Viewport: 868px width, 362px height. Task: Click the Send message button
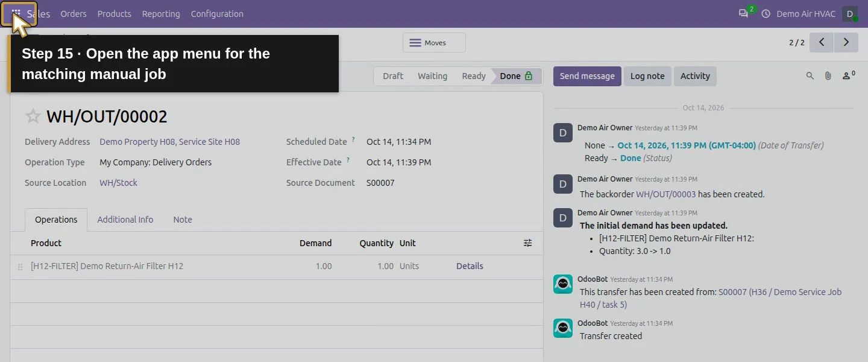coord(587,76)
